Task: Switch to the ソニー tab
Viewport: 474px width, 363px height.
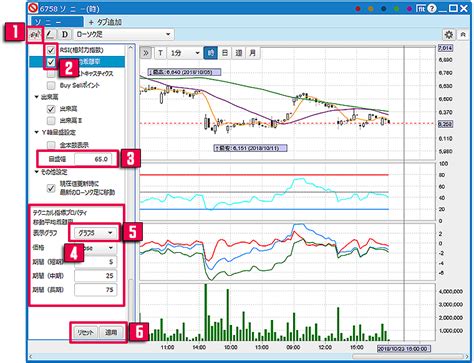Action: click(x=57, y=22)
